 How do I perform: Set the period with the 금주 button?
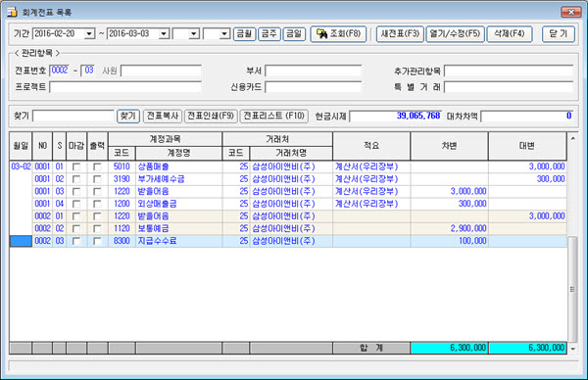click(x=269, y=34)
